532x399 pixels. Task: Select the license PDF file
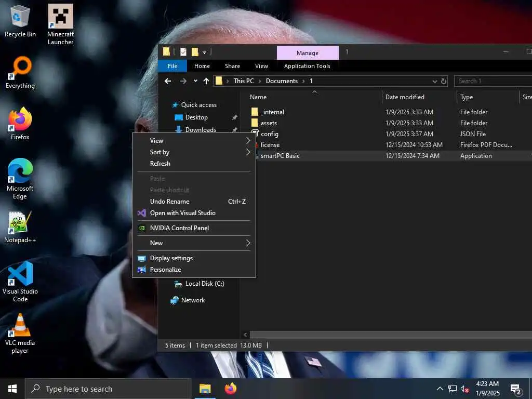point(270,145)
